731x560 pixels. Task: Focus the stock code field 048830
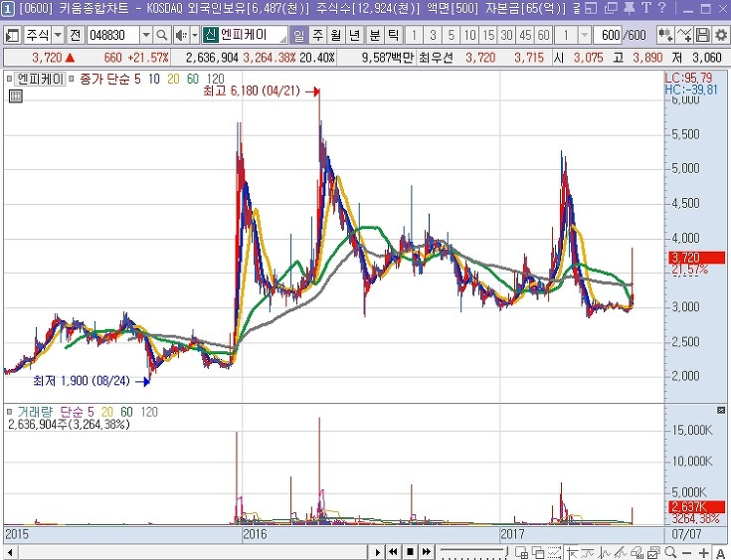pyautogui.click(x=113, y=35)
